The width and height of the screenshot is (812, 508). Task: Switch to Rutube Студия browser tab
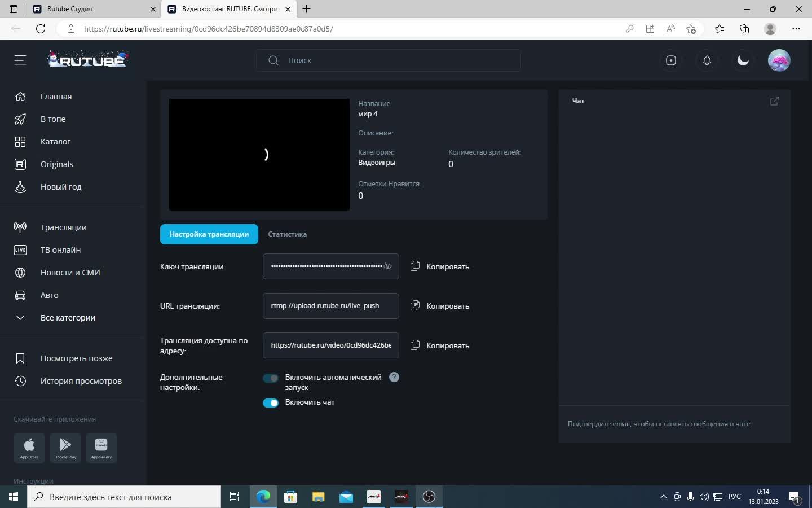click(94, 9)
